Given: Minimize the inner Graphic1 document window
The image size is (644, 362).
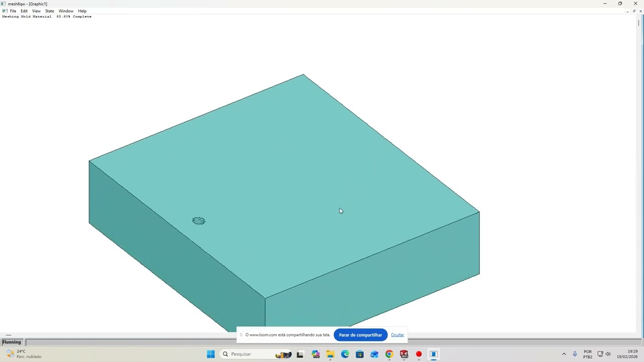Looking at the screenshot, I should 627,11.
